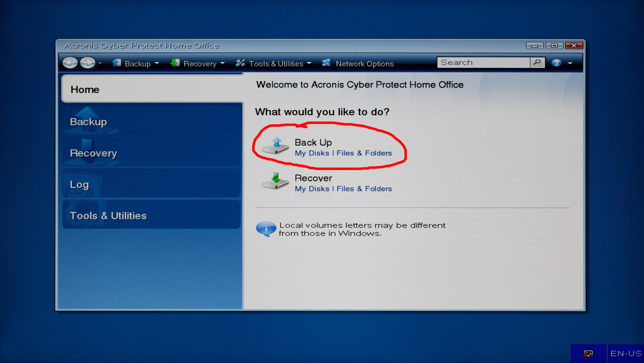644x363 pixels.
Task: Expand the navigation history dropdown arrow
Action: 100,63
